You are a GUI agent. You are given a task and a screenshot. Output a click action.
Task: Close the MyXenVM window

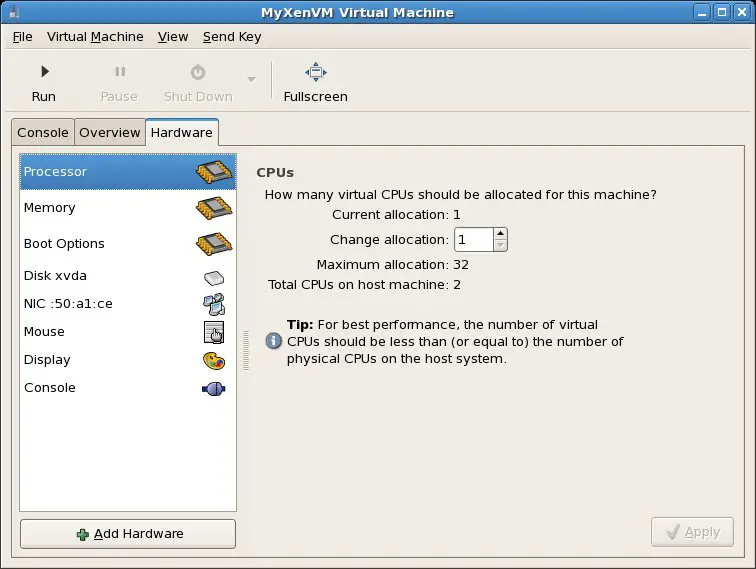pyautogui.click(x=742, y=12)
